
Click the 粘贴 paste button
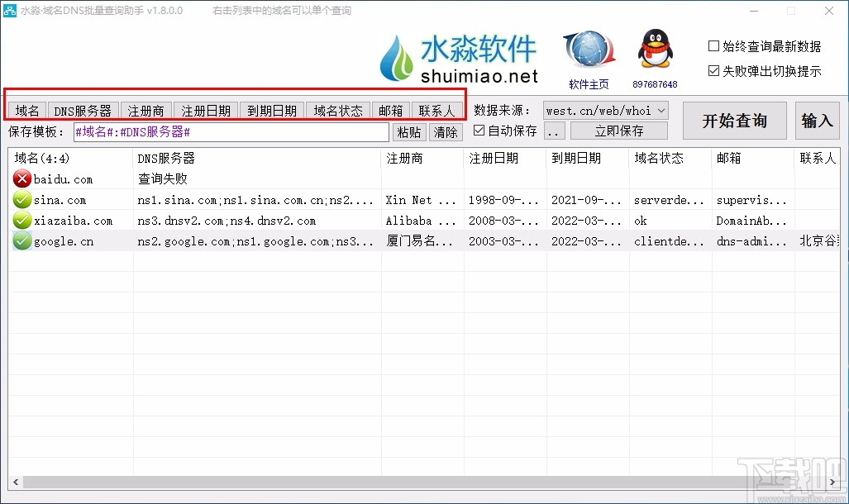(x=409, y=131)
